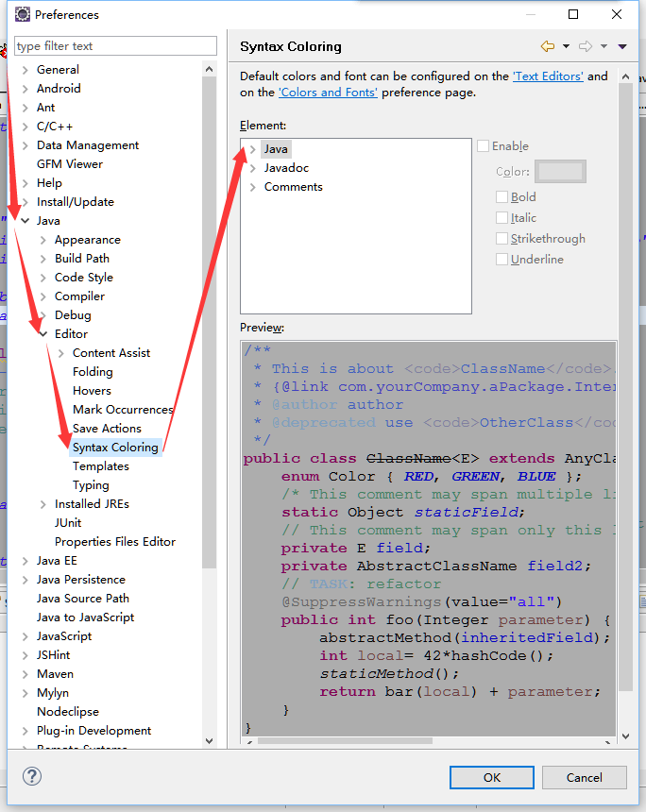Click the Preferences window title icon
646x812 pixels.
(23, 14)
